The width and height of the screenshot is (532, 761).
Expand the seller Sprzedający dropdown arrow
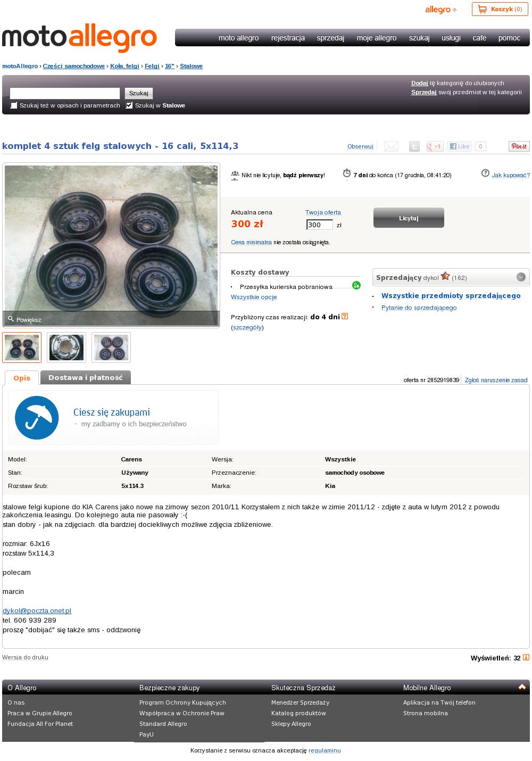pyautogui.click(x=521, y=277)
